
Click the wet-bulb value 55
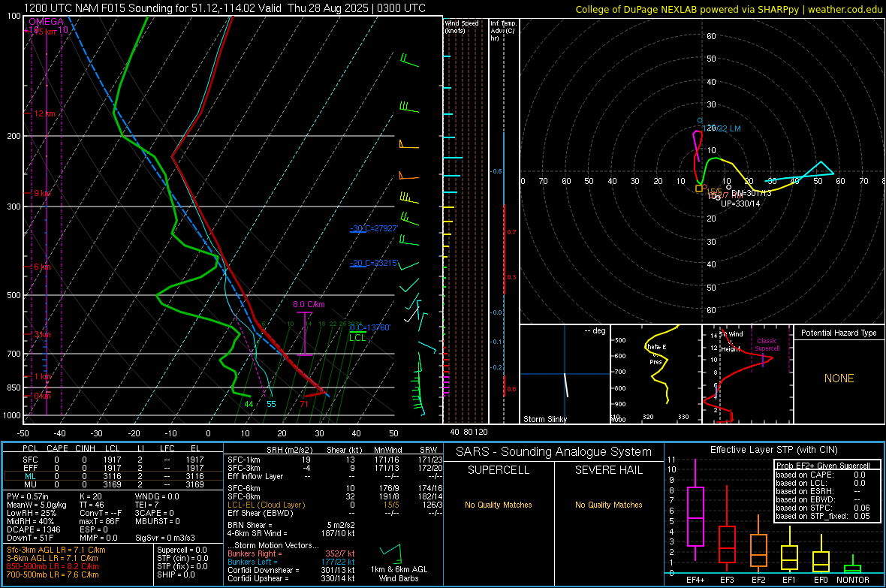[x=271, y=404]
